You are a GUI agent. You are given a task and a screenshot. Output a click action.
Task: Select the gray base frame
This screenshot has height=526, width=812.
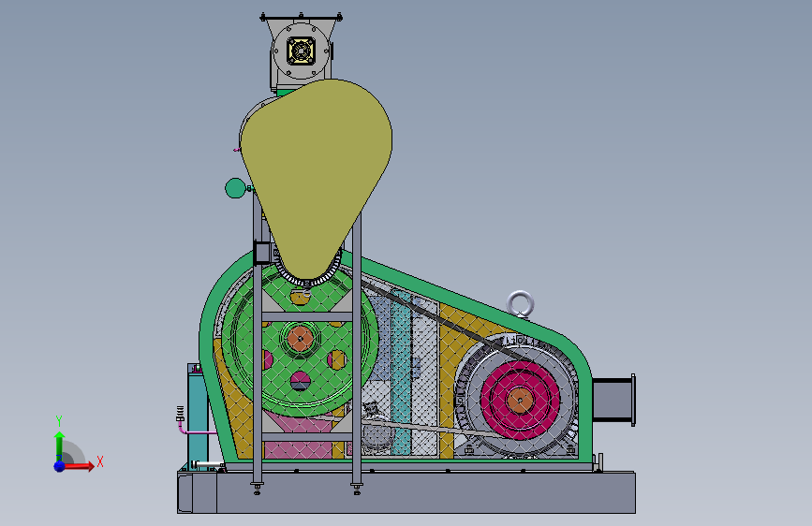pos(406,491)
